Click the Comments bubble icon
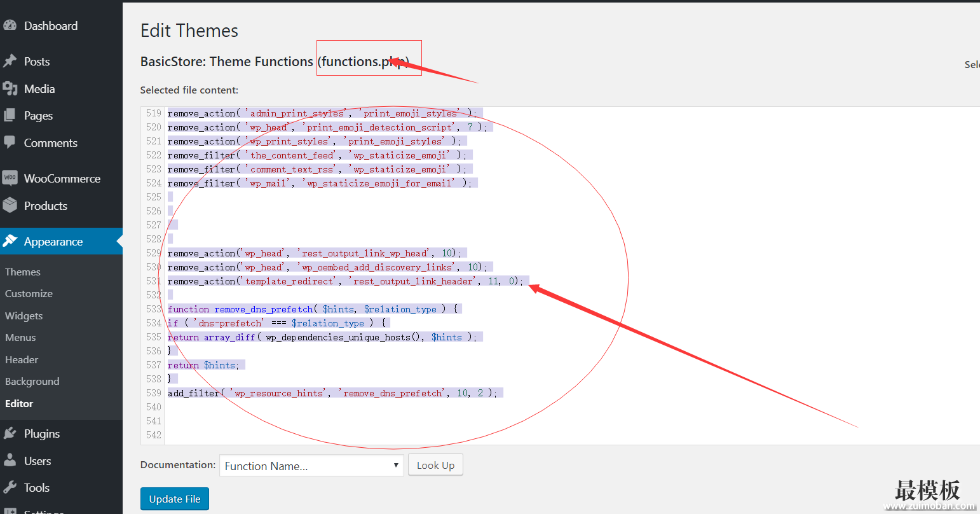This screenshot has height=514, width=980. pyautogui.click(x=10, y=142)
